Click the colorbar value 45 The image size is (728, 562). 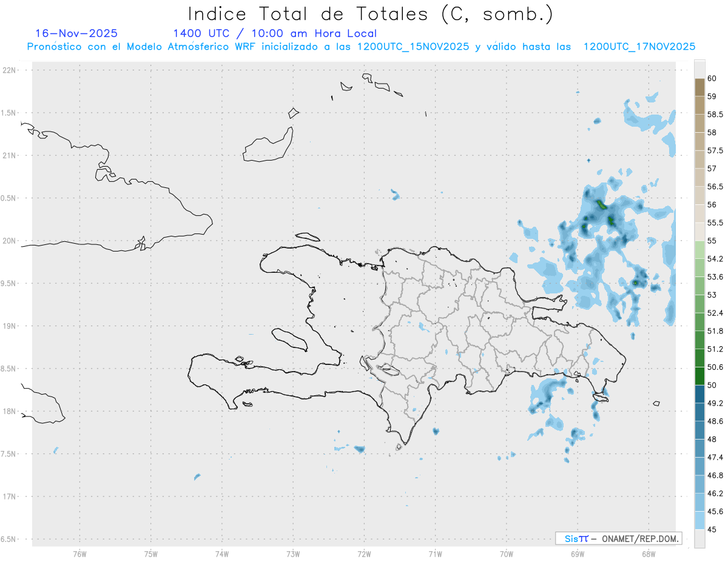[x=712, y=529]
